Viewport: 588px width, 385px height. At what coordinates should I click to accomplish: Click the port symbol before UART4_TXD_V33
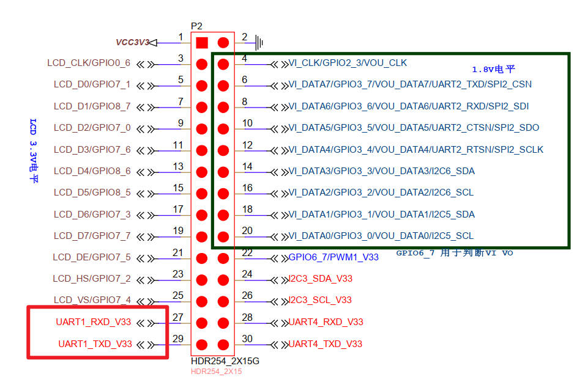[x=280, y=345]
